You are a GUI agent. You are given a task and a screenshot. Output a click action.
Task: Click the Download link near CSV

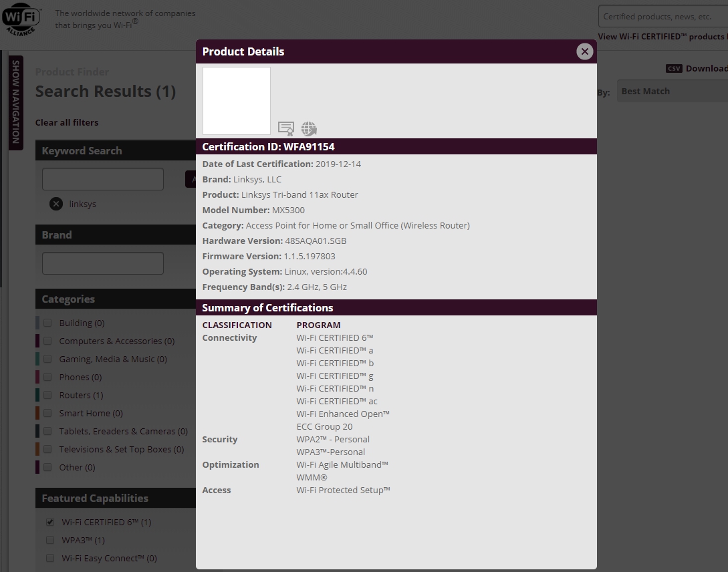[x=707, y=68]
